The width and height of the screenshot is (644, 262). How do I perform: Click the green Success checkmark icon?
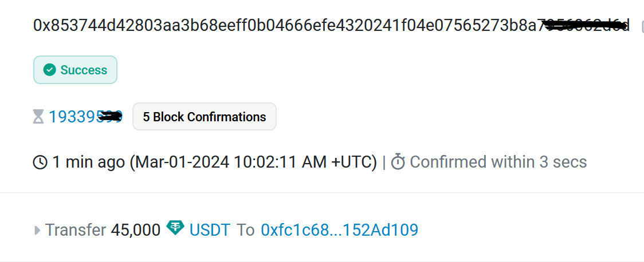tap(50, 70)
